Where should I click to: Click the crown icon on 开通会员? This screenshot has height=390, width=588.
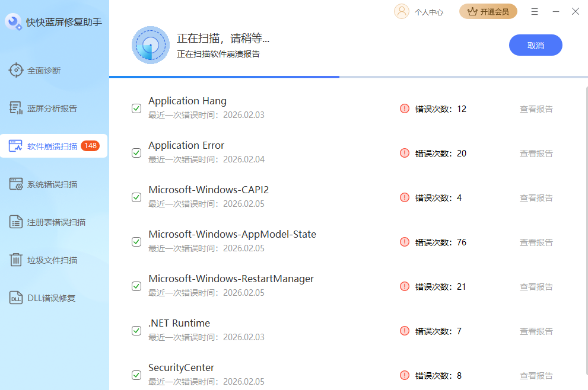[472, 11]
